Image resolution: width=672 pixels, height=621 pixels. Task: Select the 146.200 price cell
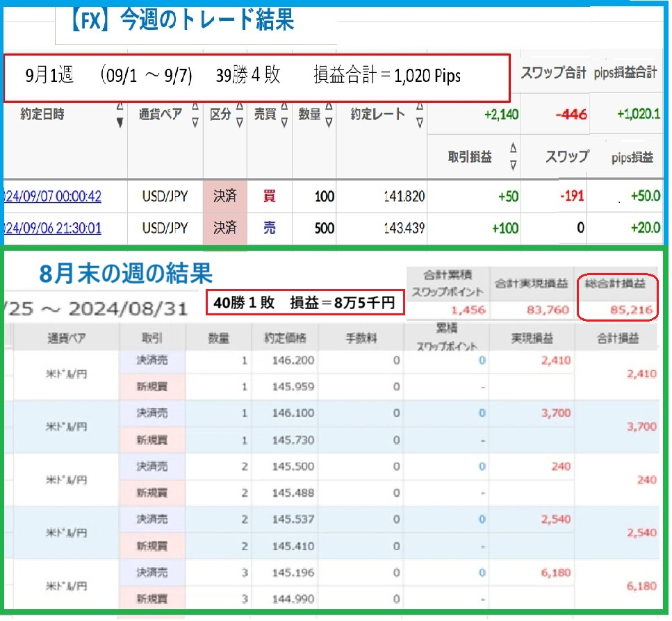[293, 361]
